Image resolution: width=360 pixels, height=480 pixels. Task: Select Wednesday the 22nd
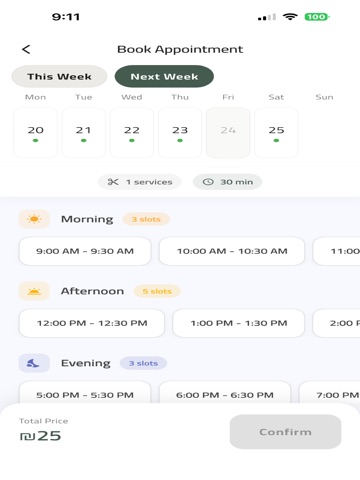click(132, 133)
